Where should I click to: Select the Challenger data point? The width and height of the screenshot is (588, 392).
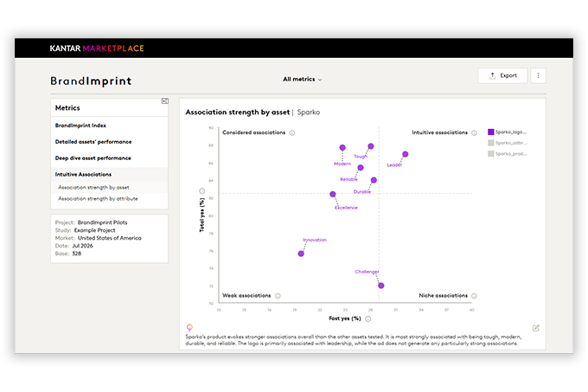click(x=381, y=286)
